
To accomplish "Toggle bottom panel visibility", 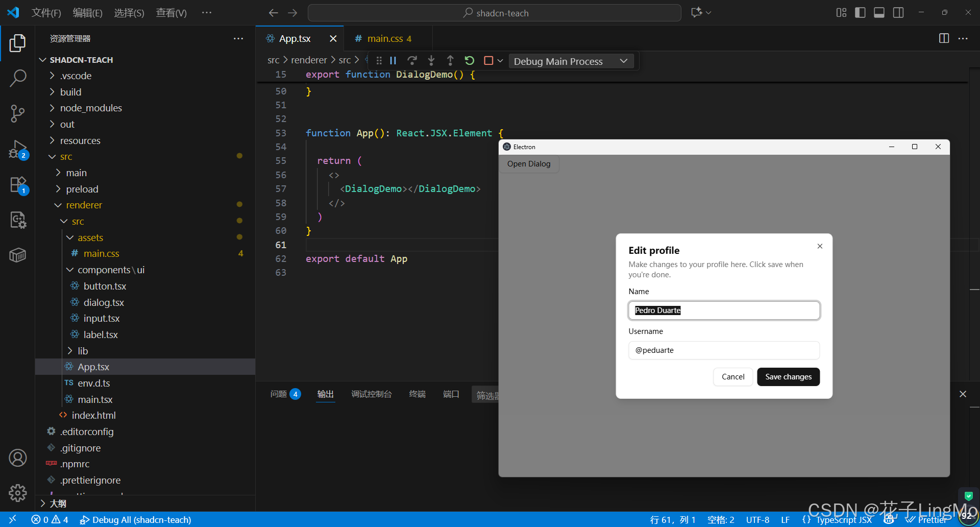I will 879,13.
